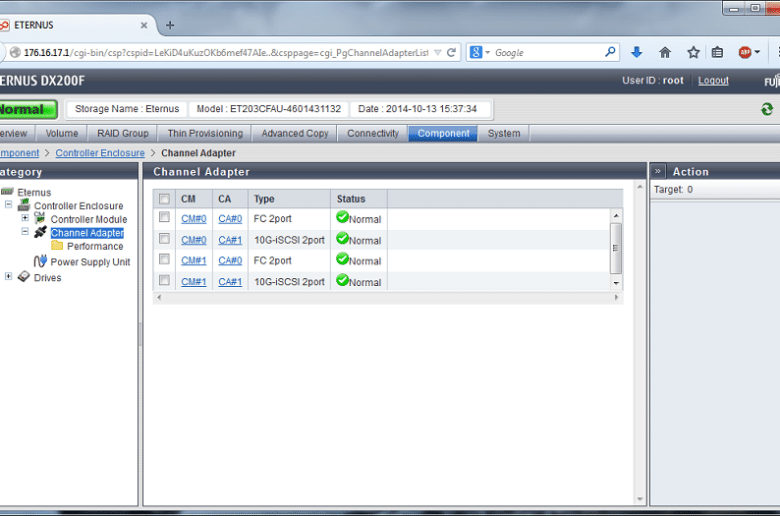Reload page with address bar refresh icon

click(451, 52)
